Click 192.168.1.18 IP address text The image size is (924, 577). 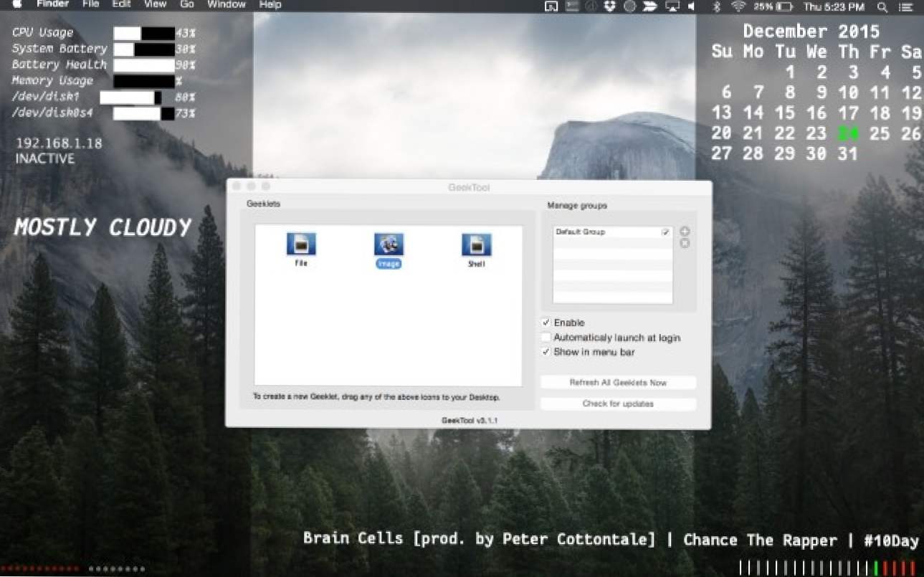[x=59, y=143]
